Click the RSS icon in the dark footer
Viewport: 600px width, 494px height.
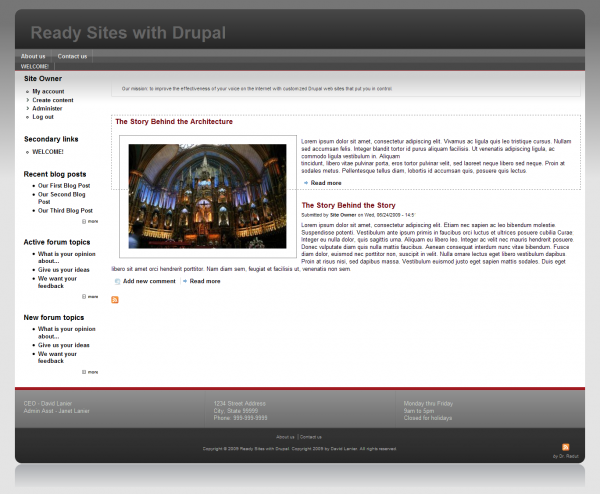[566, 447]
